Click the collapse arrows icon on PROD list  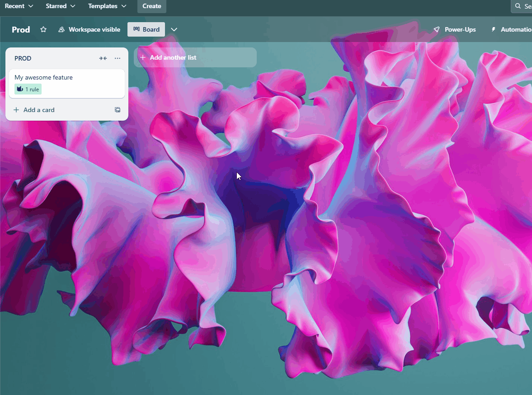(x=103, y=58)
